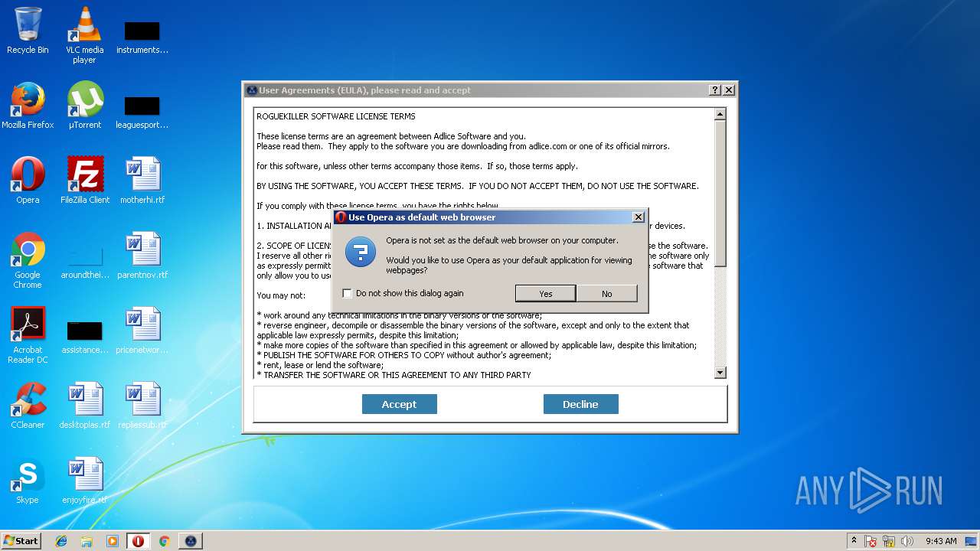Click 'ROGUEKILLER SOFTWARE LICENSE TERMS' heading
980x551 pixels.
tap(336, 116)
